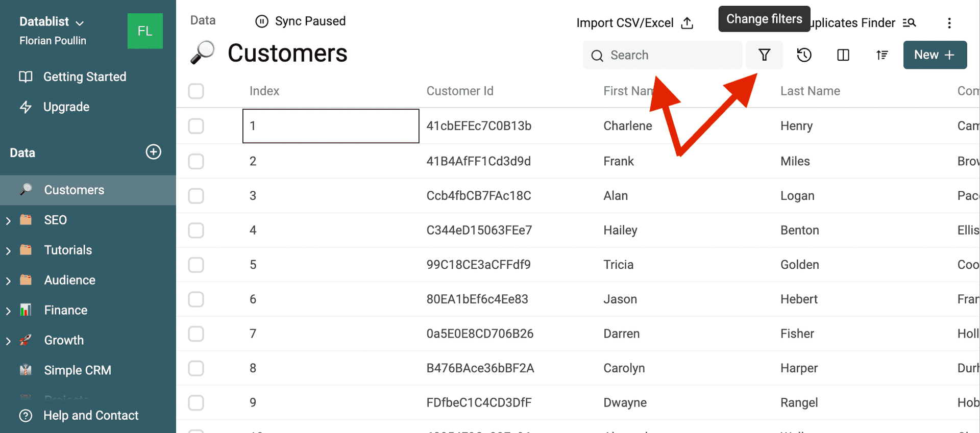Click the Upgrade lightning icon
This screenshot has height=433, width=980.
click(x=26, y=107)
